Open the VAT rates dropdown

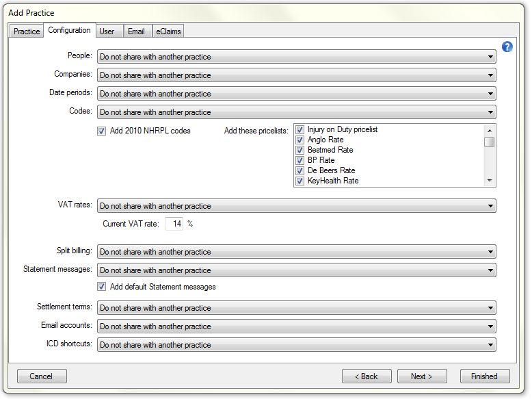pyautogui.click(x=296, y=206)
